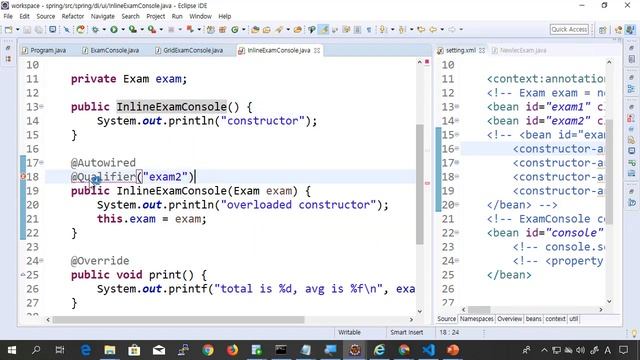Open the Windows Start menu
This screenshot has height=360, width=640.
tap(12, 350)
